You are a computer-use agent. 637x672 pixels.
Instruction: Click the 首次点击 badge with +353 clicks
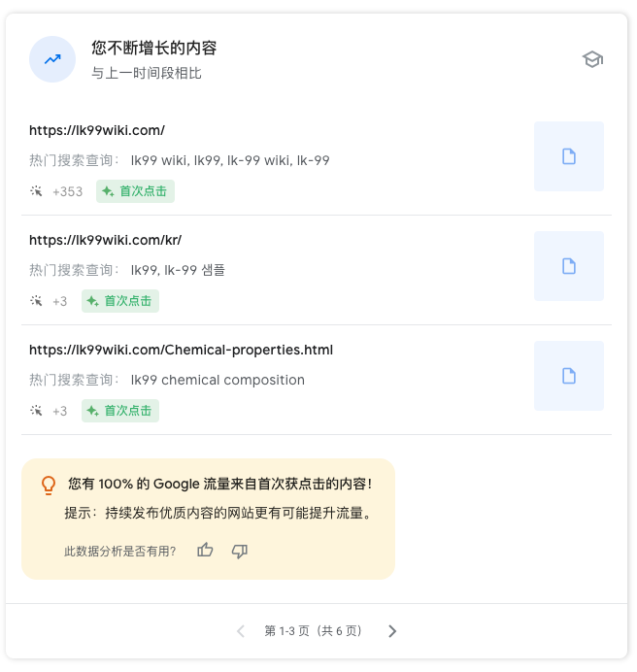[x=135, y=191]
